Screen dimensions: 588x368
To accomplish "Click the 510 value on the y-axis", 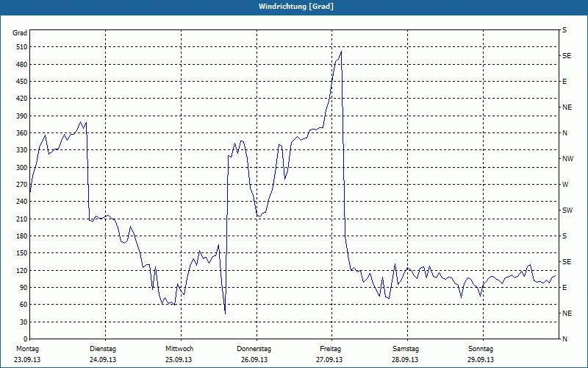I will pyautogui.click(x=22, y=47).
